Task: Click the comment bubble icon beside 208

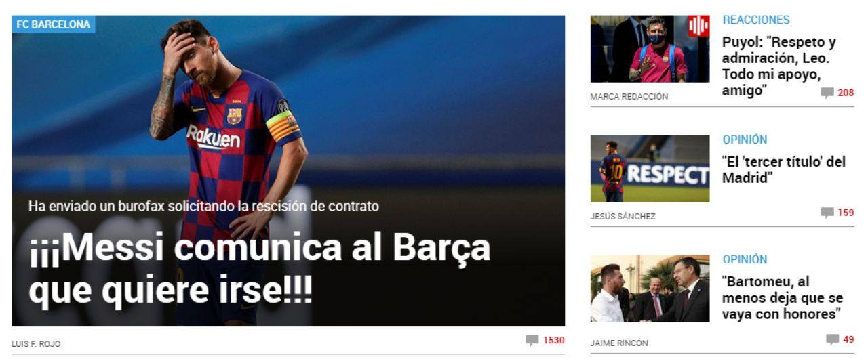Action: pos(827,93)
